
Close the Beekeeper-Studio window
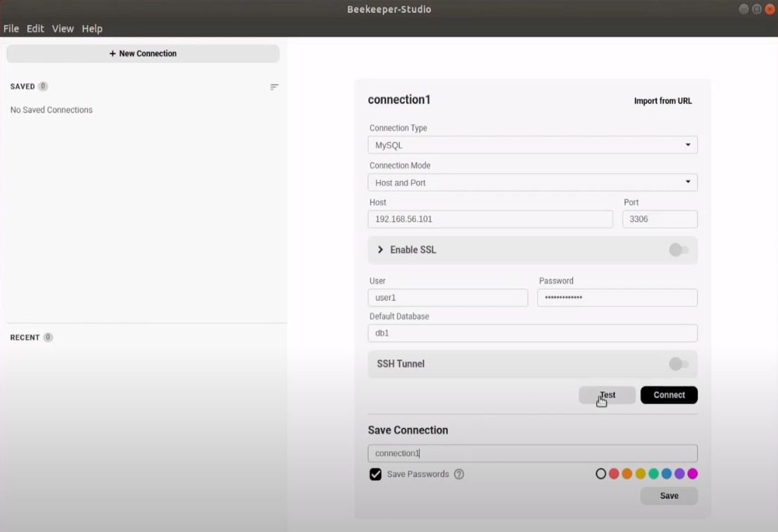770,9
